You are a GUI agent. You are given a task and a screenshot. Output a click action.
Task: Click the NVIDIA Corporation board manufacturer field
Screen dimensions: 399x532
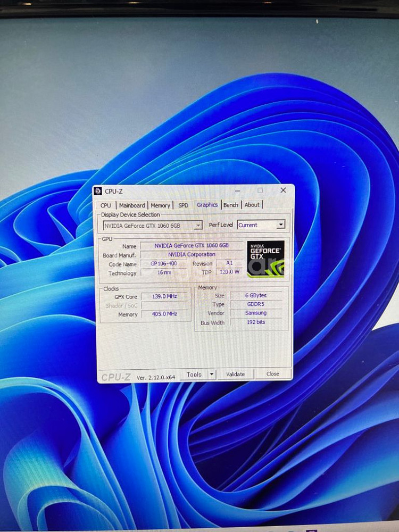coord(192,254)
